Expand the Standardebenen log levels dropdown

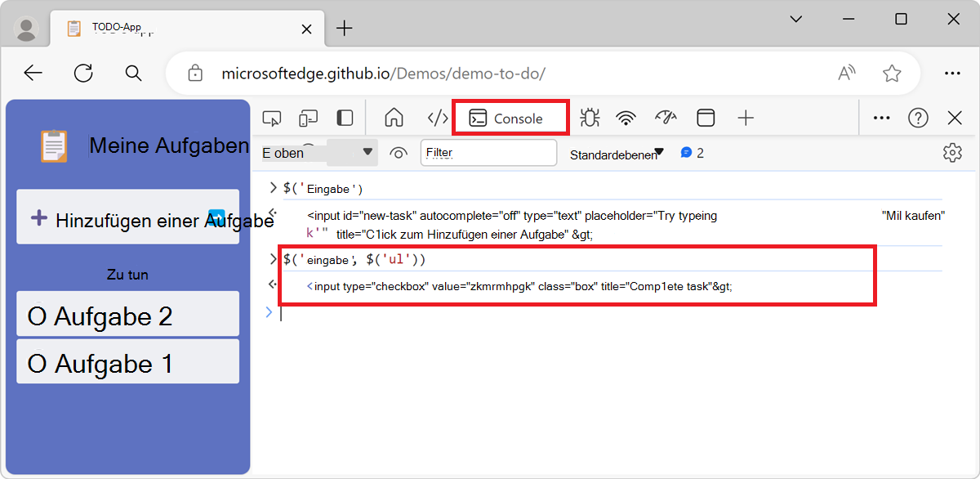point(617,154)
